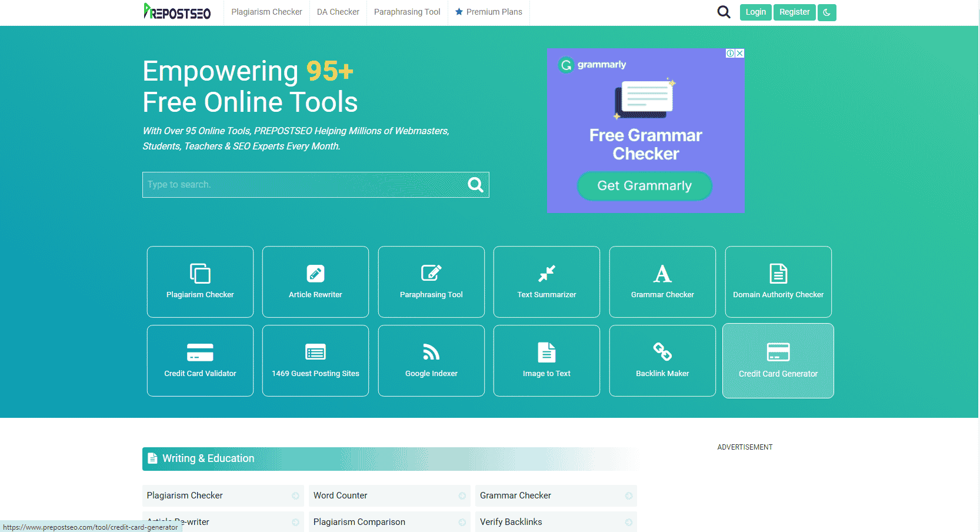Click the arrow icon beside Word Counter
Viewport: 980px width, 532px height.
462,496
